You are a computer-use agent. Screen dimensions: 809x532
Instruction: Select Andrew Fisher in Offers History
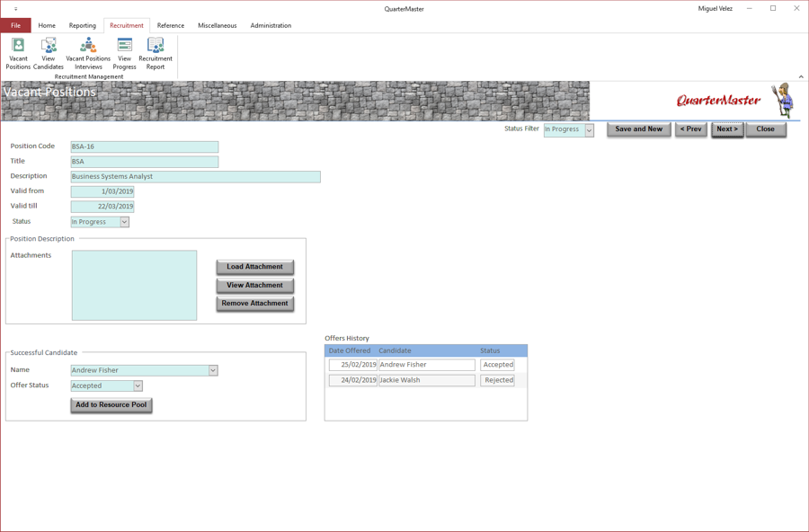pos(427,365)
